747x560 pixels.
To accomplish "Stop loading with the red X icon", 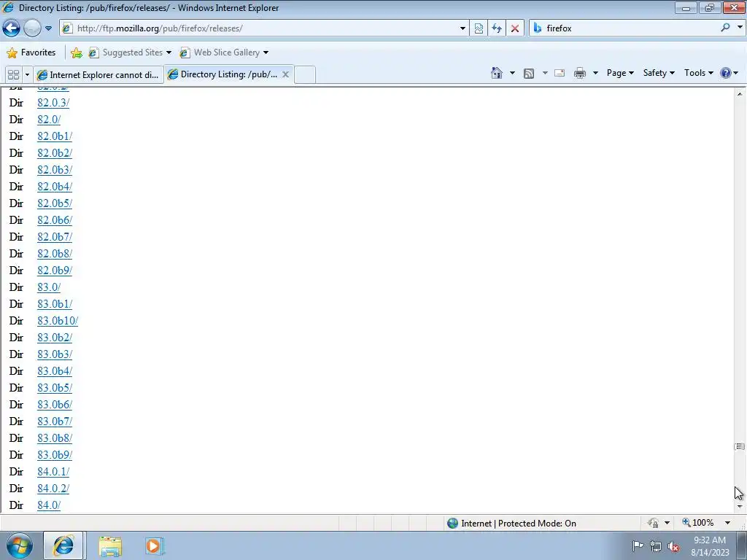I will (x=514, y=28).
